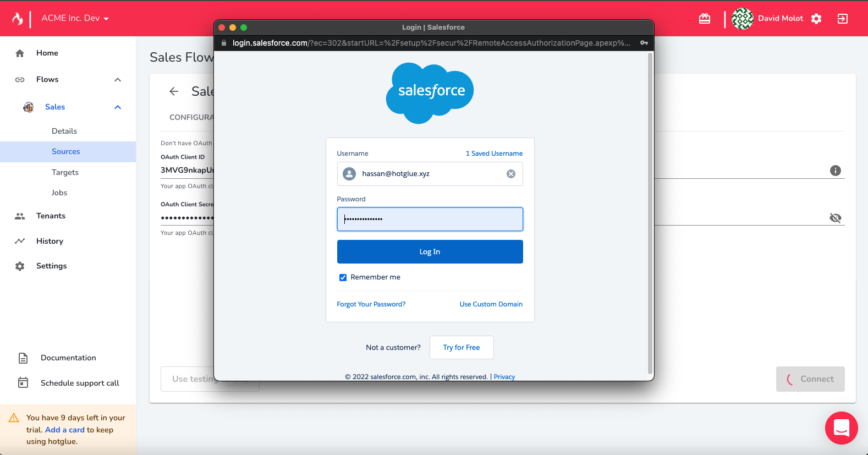
Task: Open History in the sidebar
Action: (50, 241)
